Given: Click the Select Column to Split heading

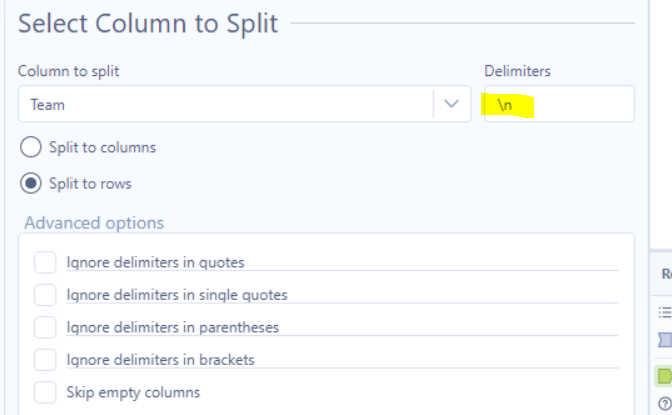Looking at the screenshot, I should pos(148,23).
